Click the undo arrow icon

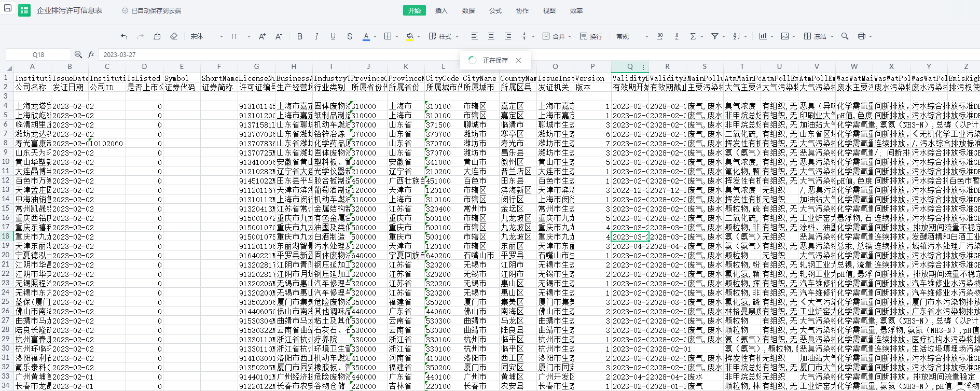click(124, 36)
